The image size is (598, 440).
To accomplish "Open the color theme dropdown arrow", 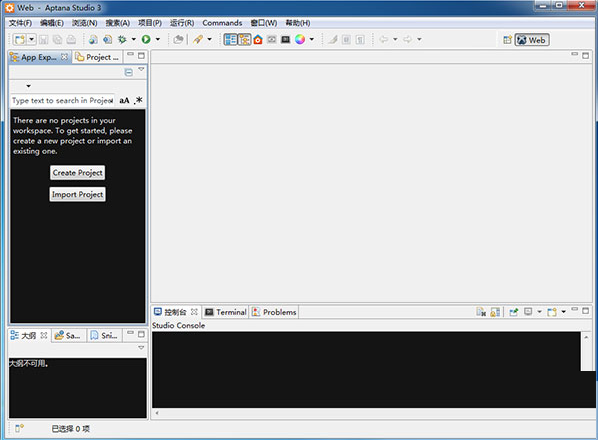I will [x=312, y=39].
